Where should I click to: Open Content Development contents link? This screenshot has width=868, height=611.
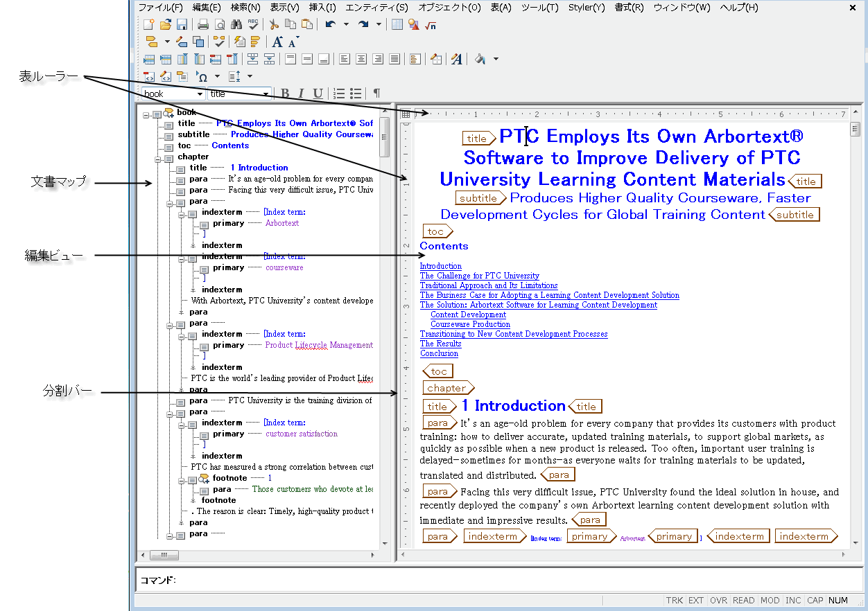coord(469,315)
